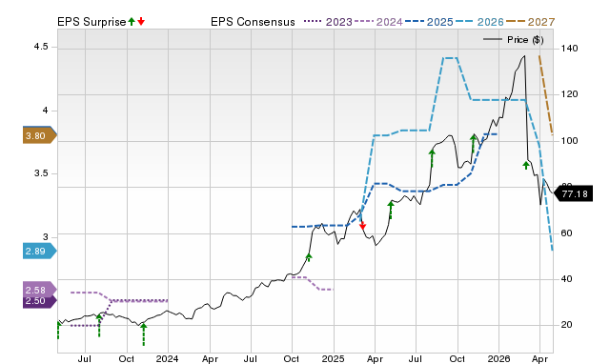
Task: Click the 2026 label on the time axis
Action: pyautogui.click(x=498, y=358)
